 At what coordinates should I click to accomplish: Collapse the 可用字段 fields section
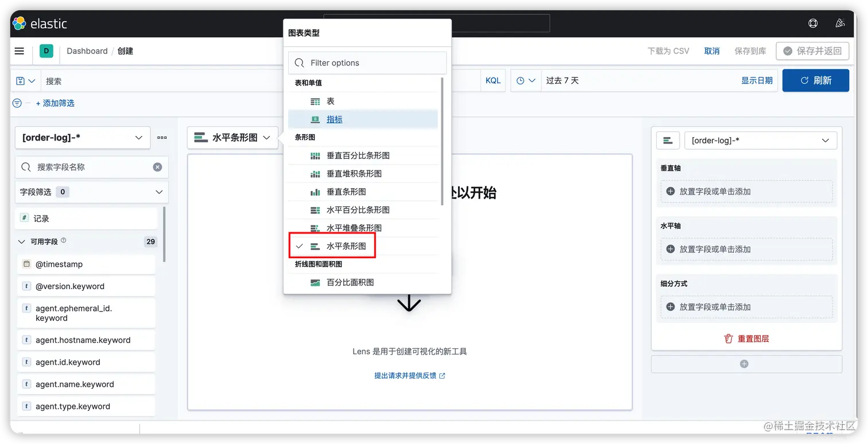(x=22, y=242)
